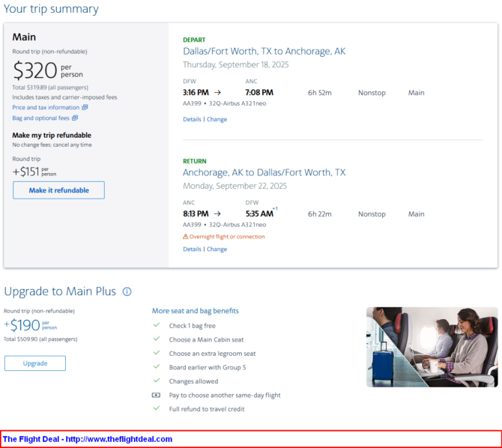Click the Total $319.89 (all passengers) text
This screenshot has height=448, width=502.
pos(50,88)
